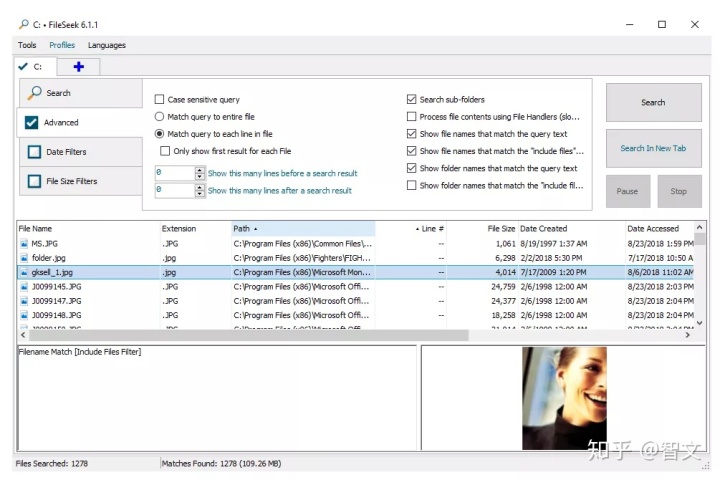Click the file icon for J0099148.JPG
This screenshot has height=480, width=720.
(x=24, y=315)
